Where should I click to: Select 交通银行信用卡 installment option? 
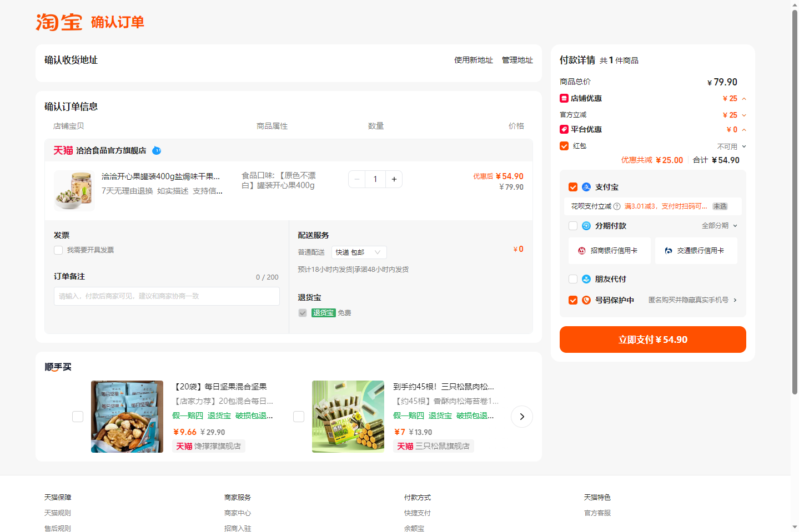(696, 251)
